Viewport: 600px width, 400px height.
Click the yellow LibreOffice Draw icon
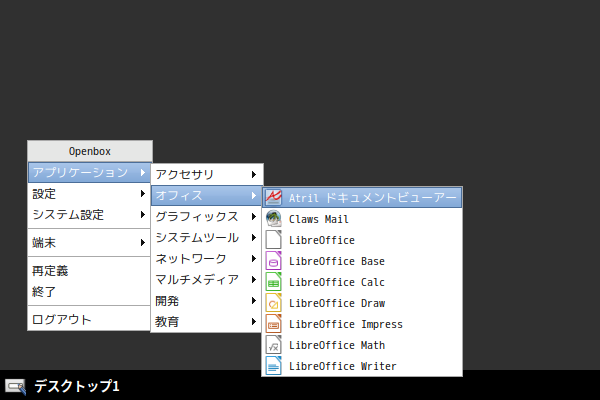[x=274, y=303]
